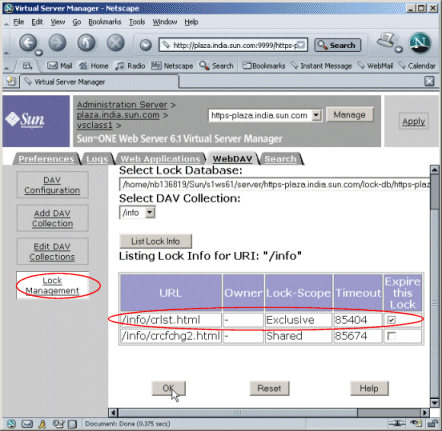442x431 pixels.
Task: Open the File menu
Action: point(19,22)
